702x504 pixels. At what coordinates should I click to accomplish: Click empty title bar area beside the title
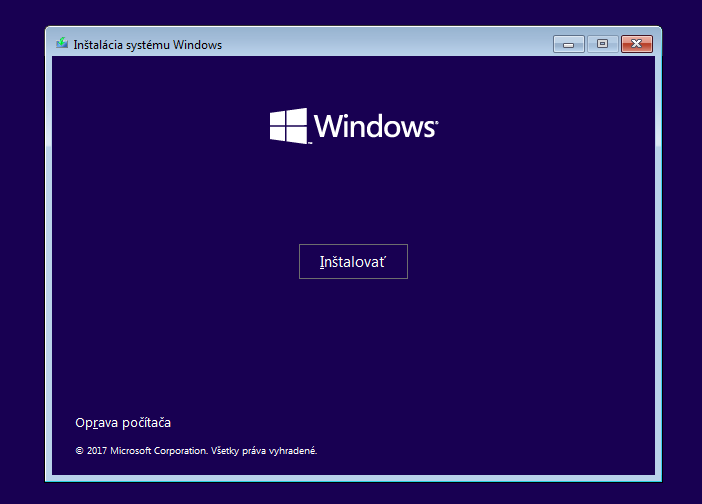coord(380,44)
